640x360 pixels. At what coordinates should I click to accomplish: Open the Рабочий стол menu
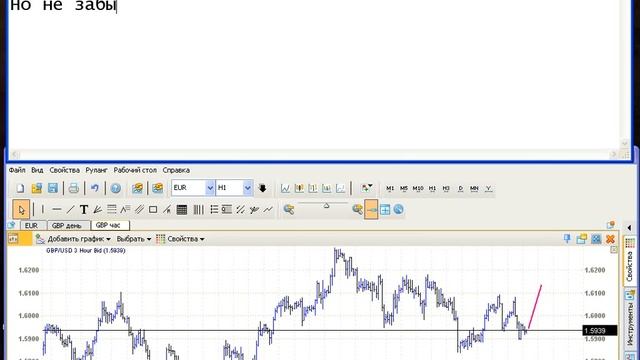tap(135, 170)
